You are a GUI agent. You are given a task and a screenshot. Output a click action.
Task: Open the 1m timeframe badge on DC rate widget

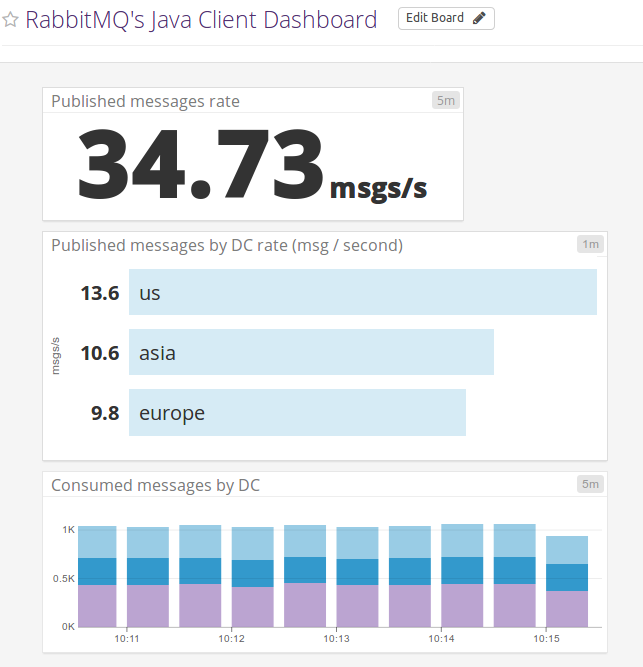[x=590, y=244]
